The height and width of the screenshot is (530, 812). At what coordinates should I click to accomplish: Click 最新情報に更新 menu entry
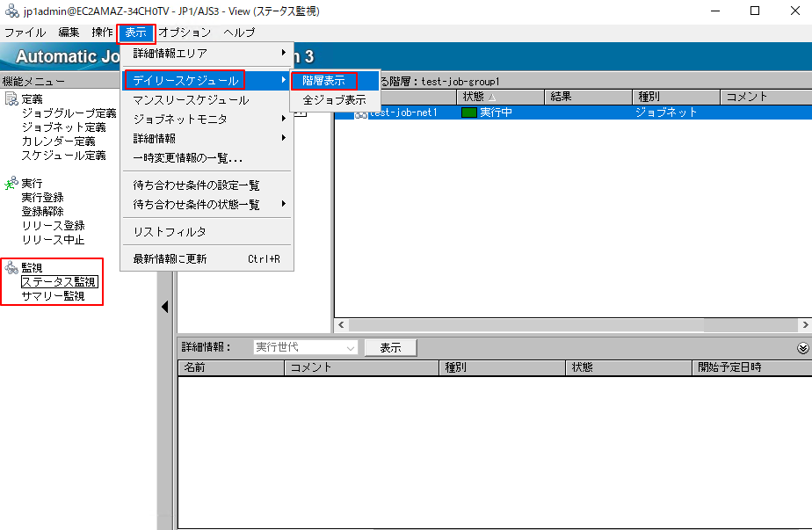(x=207, y=258)
